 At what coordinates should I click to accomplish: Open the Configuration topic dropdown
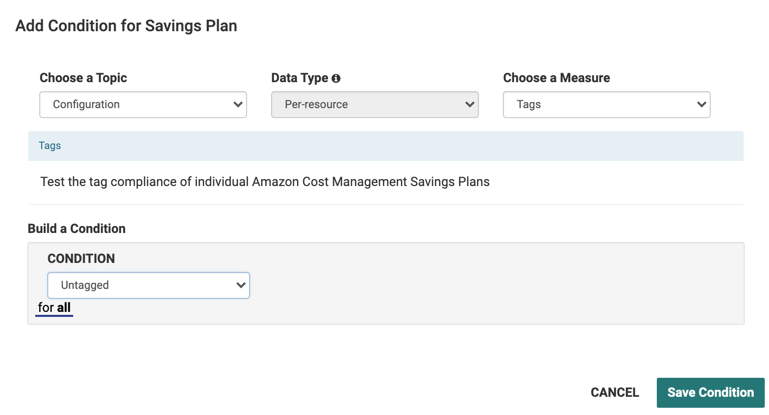click(x=143, y=104)
